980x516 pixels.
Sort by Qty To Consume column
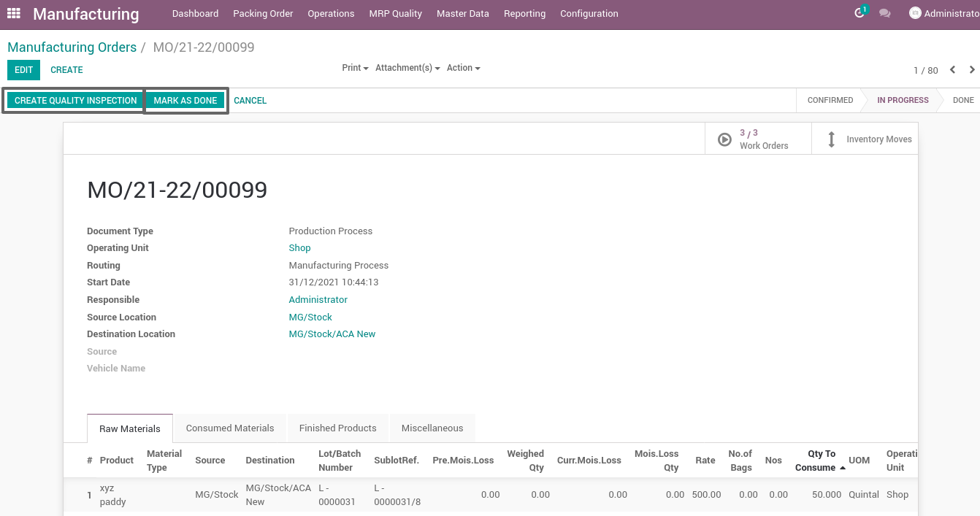(x=815, y=461)
